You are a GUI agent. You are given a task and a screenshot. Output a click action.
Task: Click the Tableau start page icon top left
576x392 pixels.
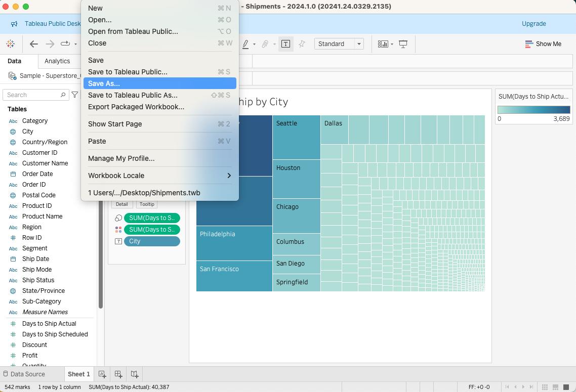(10, 44)
